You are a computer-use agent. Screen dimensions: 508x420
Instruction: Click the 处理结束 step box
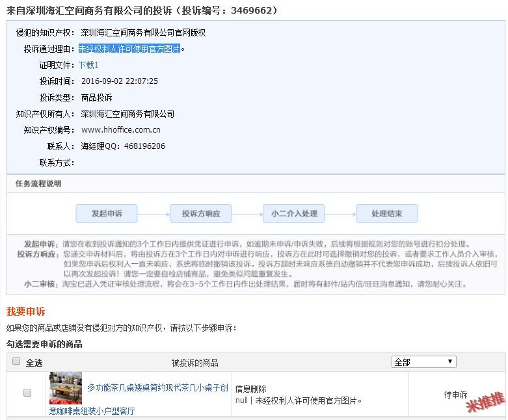pos(386,214)
